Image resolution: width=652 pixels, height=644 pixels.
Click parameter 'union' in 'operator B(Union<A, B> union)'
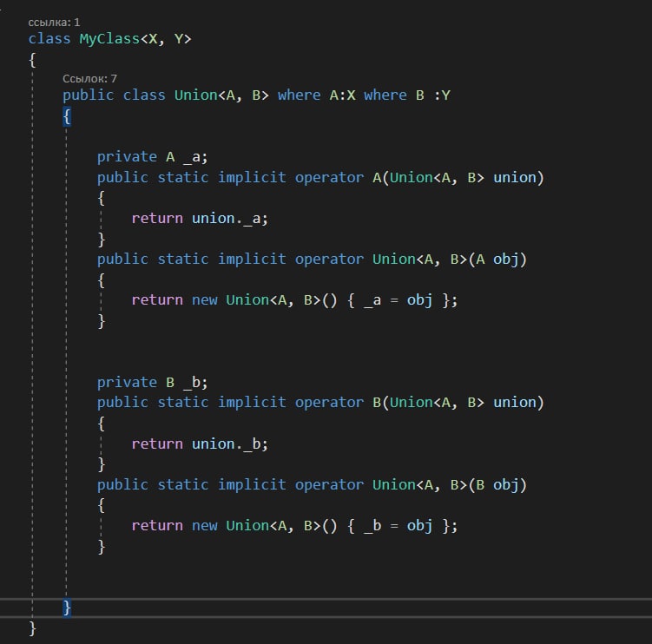click(x=515, y=403)
